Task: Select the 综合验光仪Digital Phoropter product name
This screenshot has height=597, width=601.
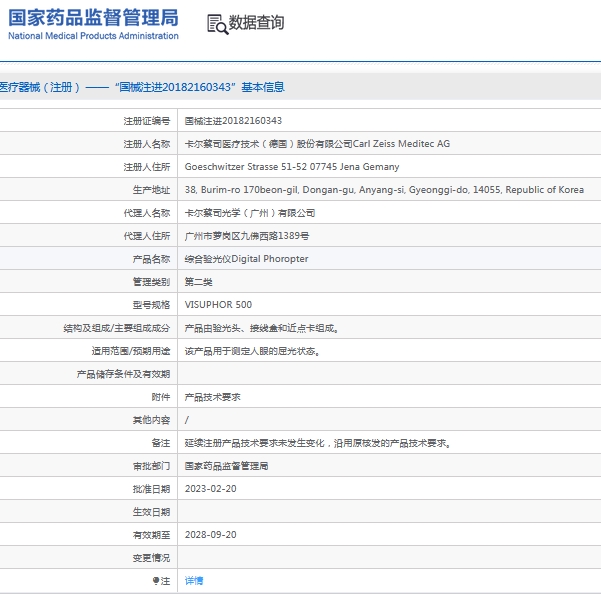Action: coord(246,259)
